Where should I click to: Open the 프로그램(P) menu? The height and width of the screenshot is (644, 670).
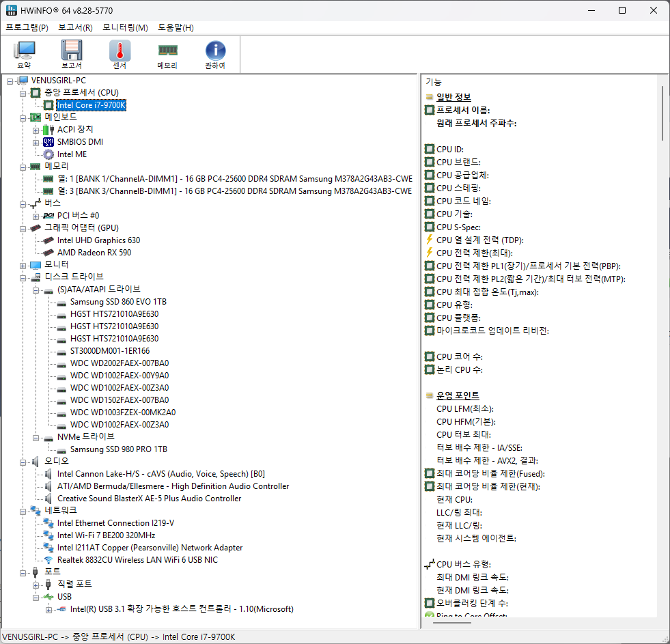(x=27, y=28)
